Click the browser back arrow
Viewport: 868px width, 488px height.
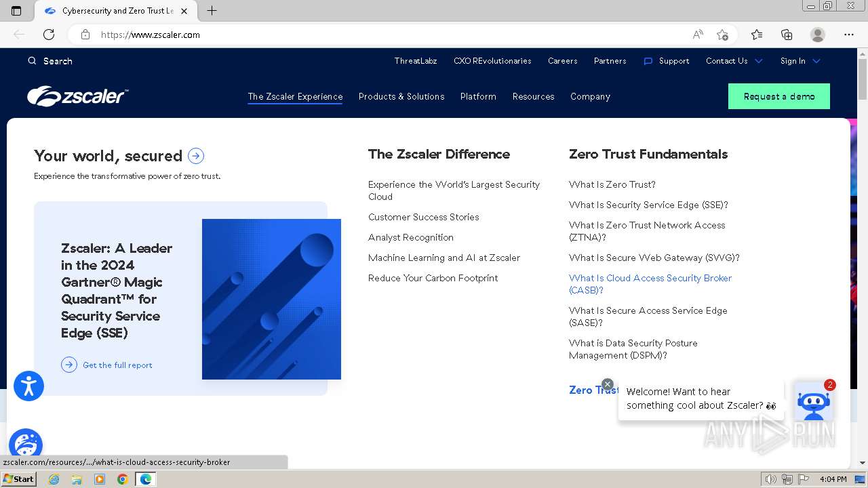pos(19,35)
